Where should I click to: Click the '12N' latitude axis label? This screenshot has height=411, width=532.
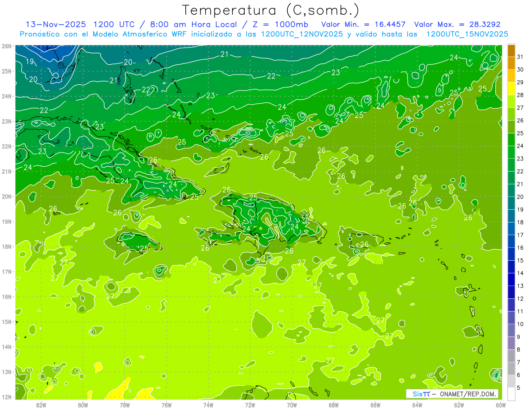point(7,397)
